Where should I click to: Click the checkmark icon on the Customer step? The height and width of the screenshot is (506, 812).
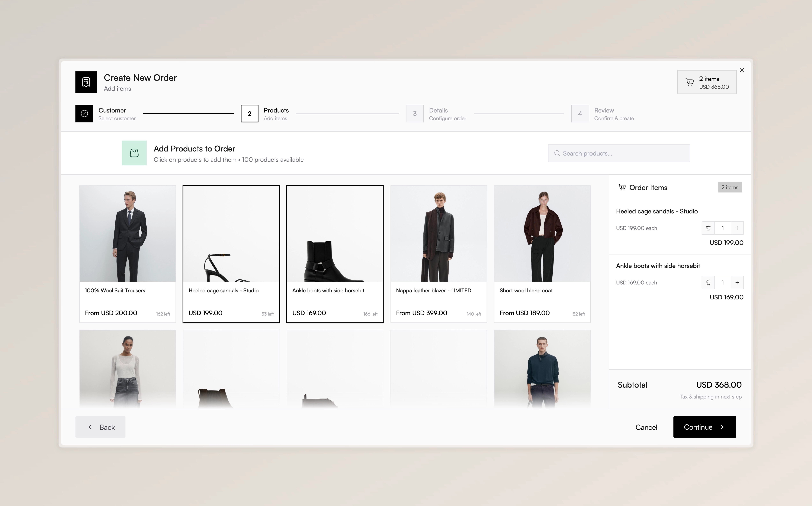pyautogui.click(x=84, y=113)
